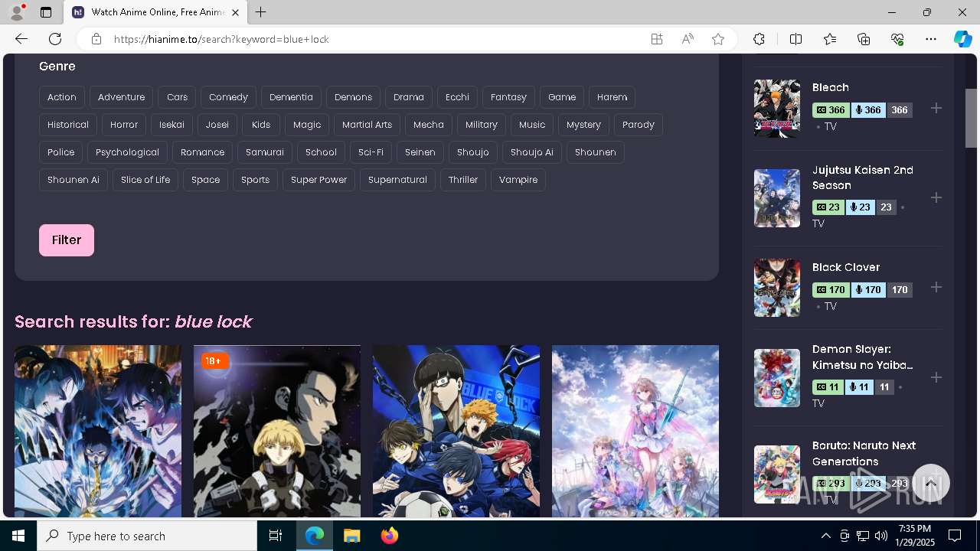Click the page vertical scrollbar thumb
The height and width of the screenshot is (551, 980).
pyautogui.click(x=971, y=118)
